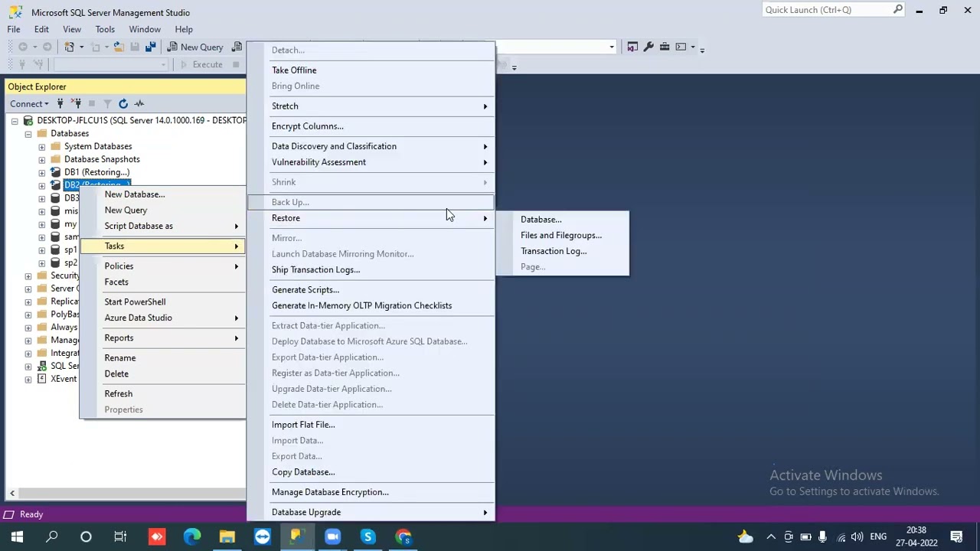Select Rename from context menu
Screen dimensions: 980x551
pos(162,358)
